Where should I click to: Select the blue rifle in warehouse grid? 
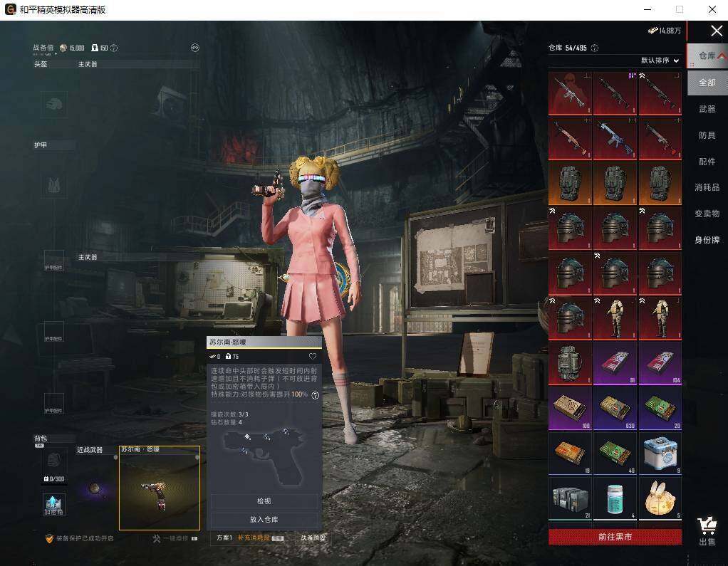tap(615, 138)
